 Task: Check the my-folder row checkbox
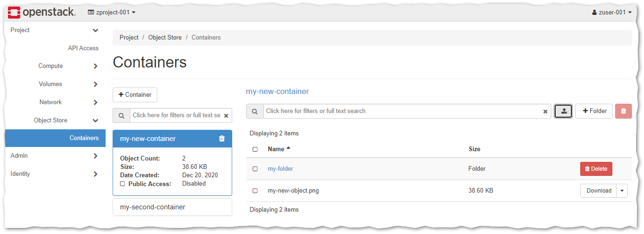pyautogui.click(x=255, y=169)
